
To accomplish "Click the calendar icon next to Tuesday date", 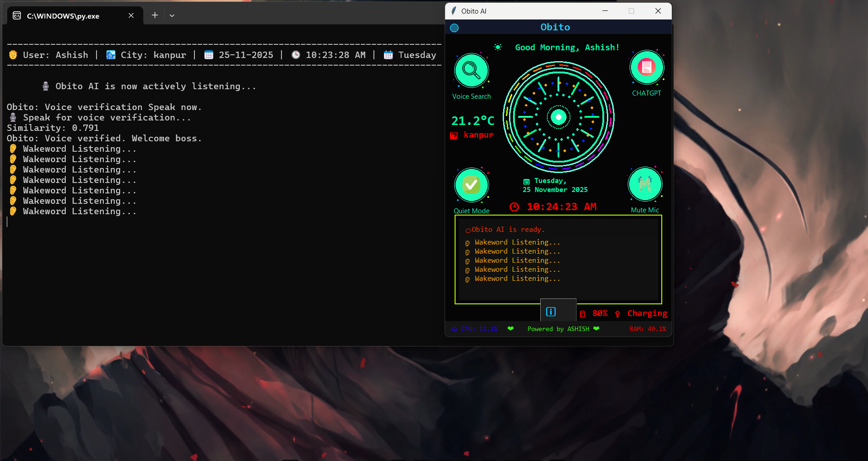I will [526, 182].
